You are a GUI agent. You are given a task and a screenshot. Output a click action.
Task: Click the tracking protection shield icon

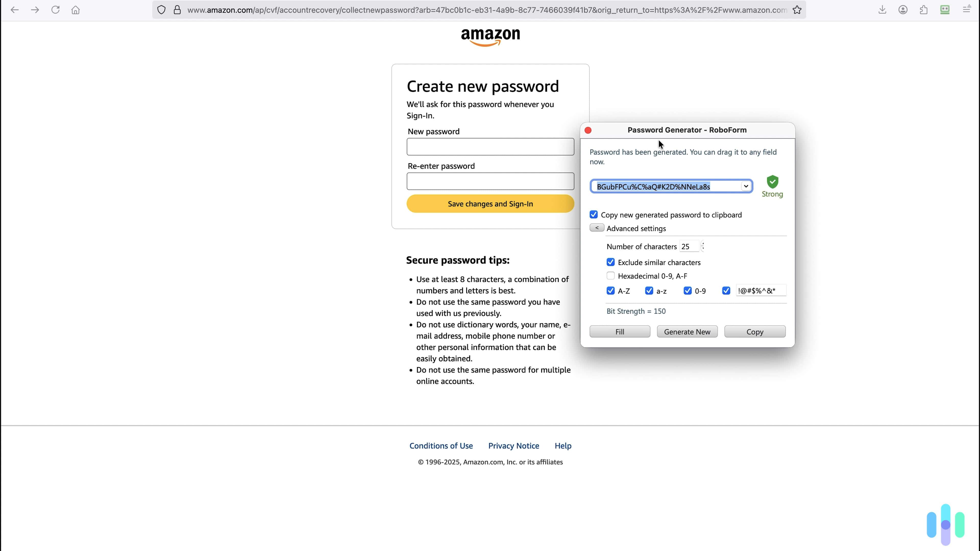tap(161, 10)
